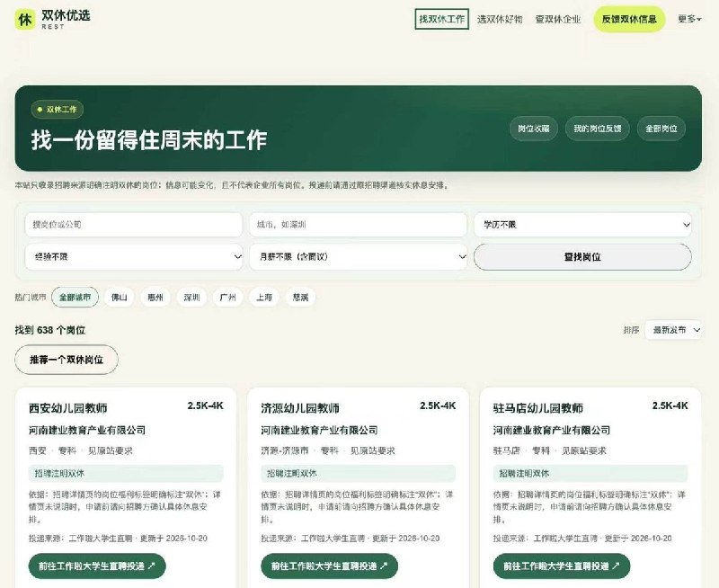Open the 月薪不限 salary dropdown

(x=358, y=257)
